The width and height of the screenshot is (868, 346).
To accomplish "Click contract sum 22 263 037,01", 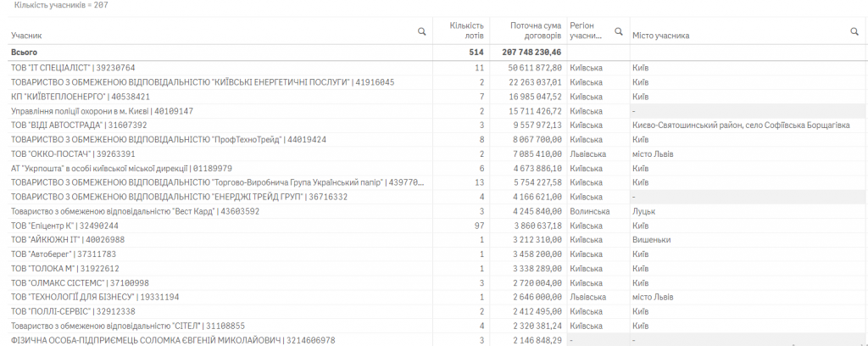I will 535,82.
